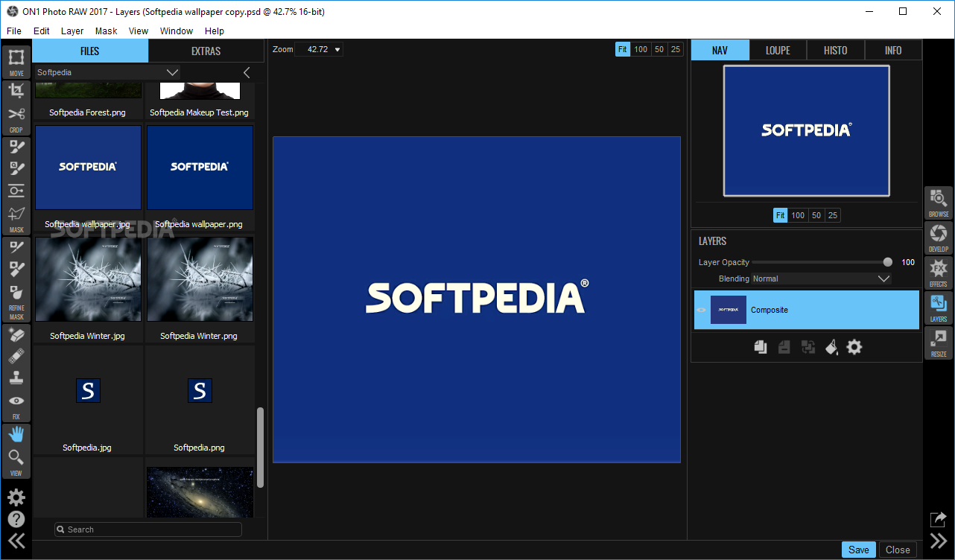Open the Window menu
The image size is (955, 560).
pos(177,31)
